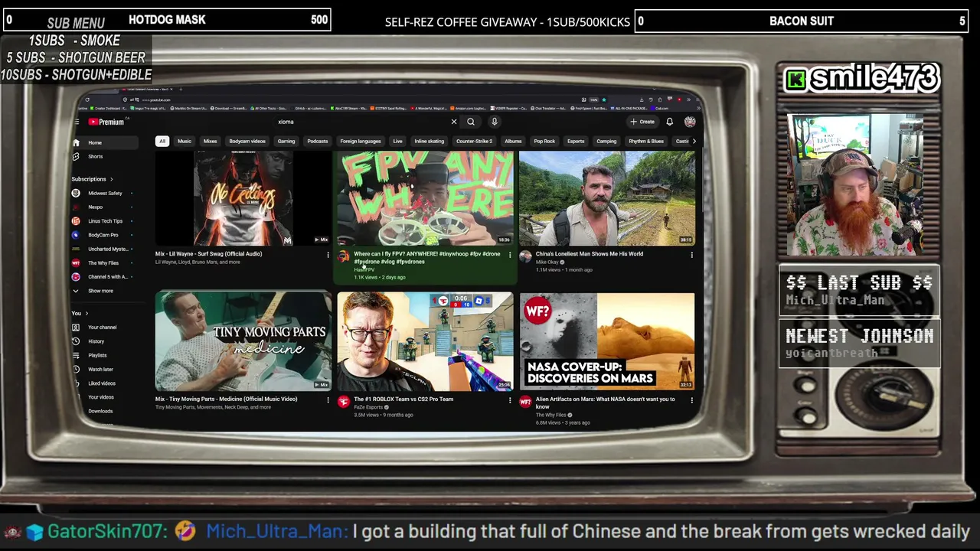Open the NASA Cover-Up Mars thumbnail
The width and height of the screenshot is (980, 551).
point(607,341)
